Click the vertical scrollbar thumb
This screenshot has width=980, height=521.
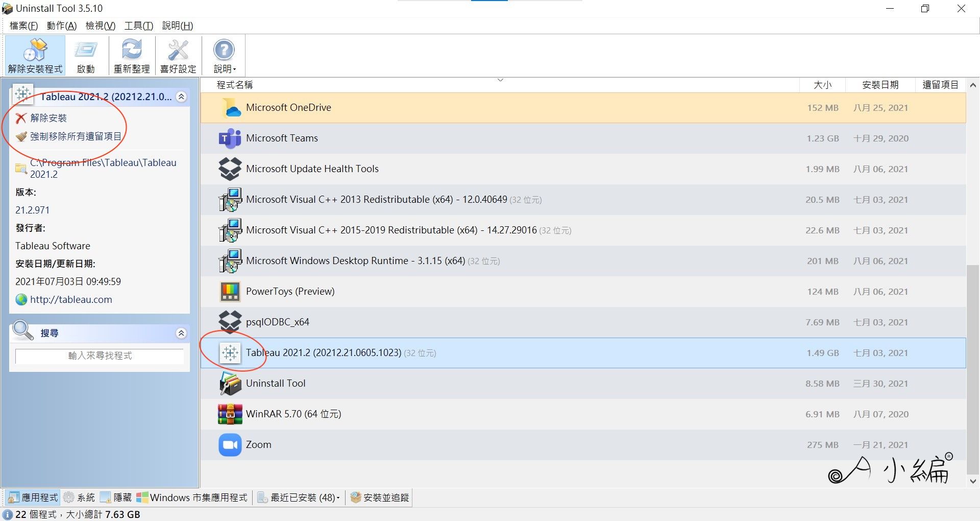[x=973, y=370]
